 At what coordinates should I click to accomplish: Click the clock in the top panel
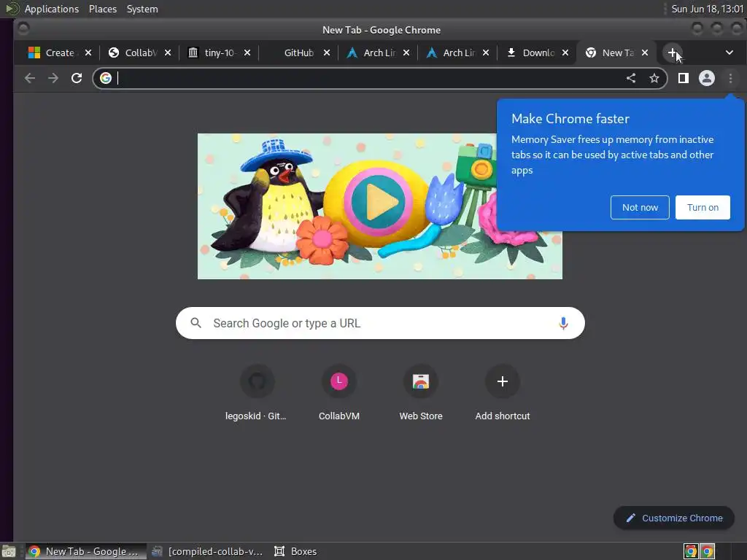707,9
